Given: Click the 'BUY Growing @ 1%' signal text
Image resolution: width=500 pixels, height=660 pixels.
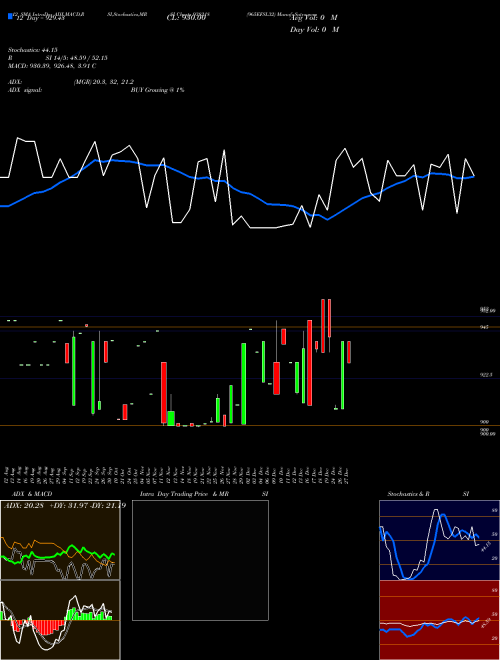Looking at the screenshot, I should (157, 90).
